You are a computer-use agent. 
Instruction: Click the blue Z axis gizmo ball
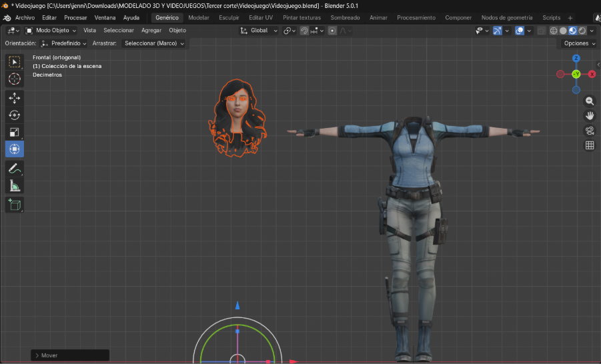[x=576, y=58]
